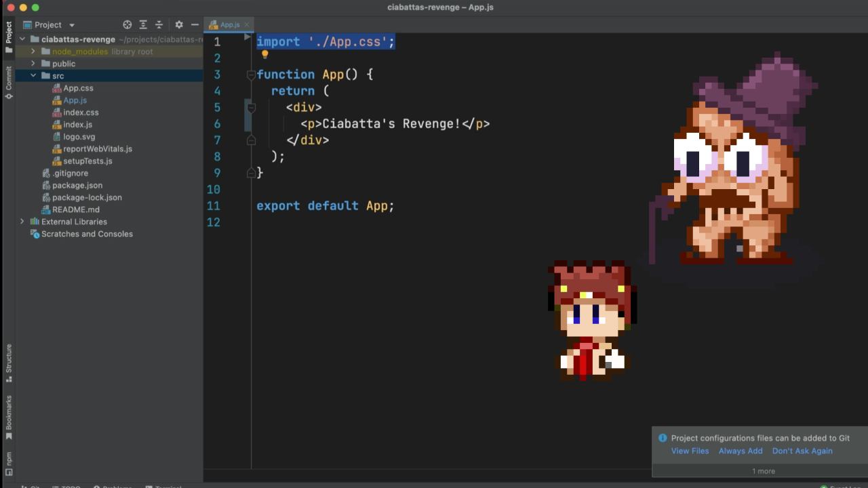Click the locate/select opened file target icon
This screenshot has width=868, height=488.
click(x=127, y=24)
